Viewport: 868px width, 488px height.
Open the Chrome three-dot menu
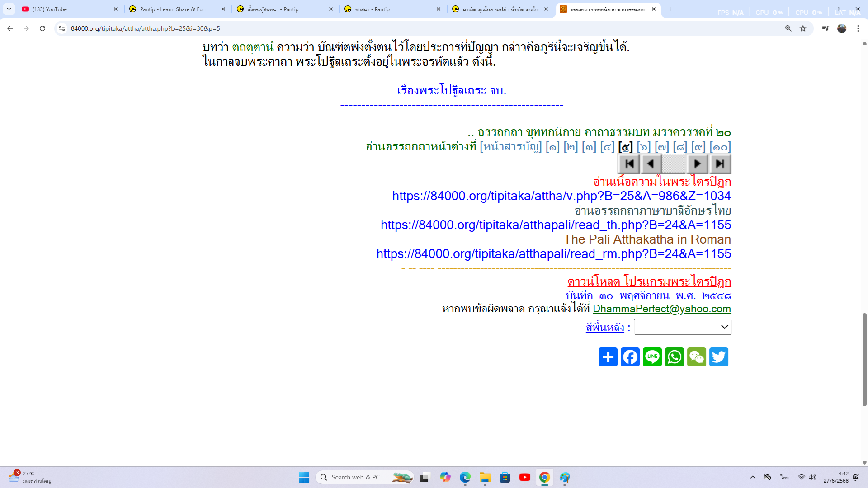coord(858,28)
